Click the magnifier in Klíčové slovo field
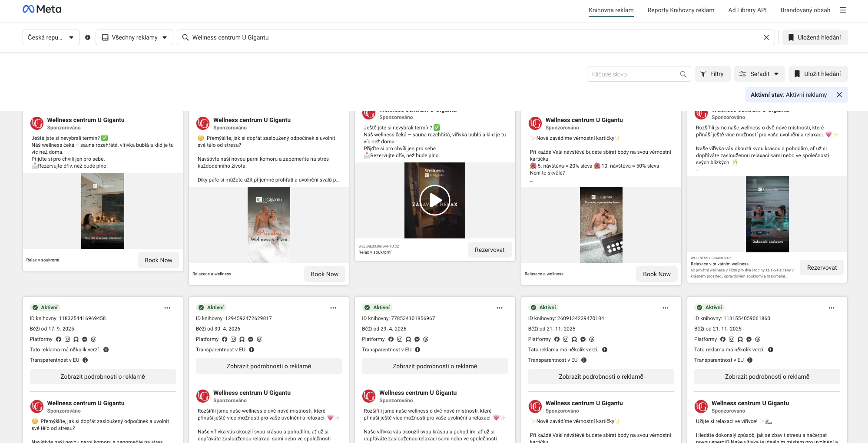 click(x=683, y=74)
